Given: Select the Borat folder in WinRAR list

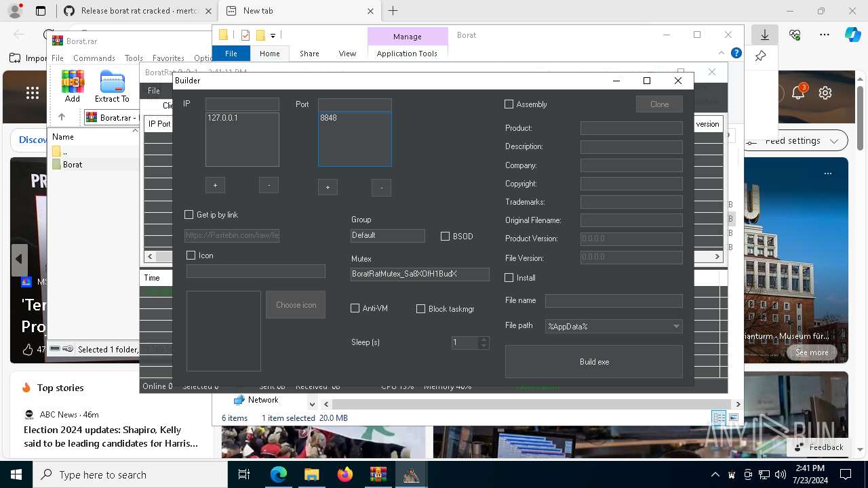Looking at the screenshot, I should (73, 165).
